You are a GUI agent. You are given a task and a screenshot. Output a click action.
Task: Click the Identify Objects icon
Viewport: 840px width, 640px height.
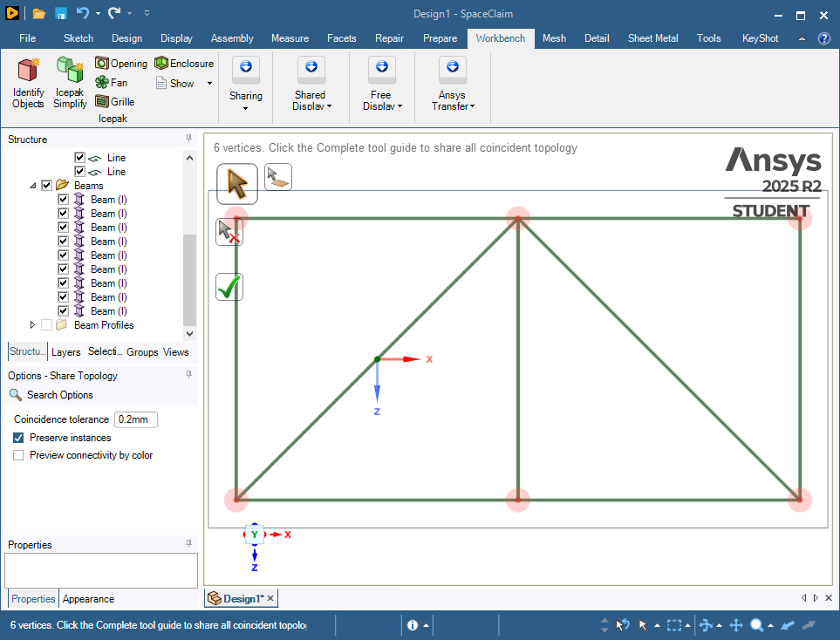(28, 83)
